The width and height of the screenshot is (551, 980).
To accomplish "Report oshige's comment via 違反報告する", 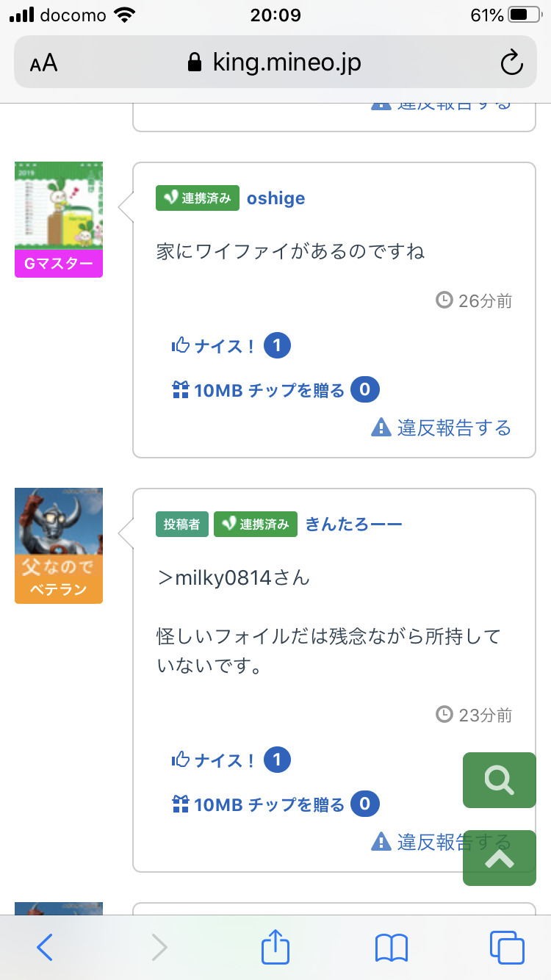I will [442, 428].
